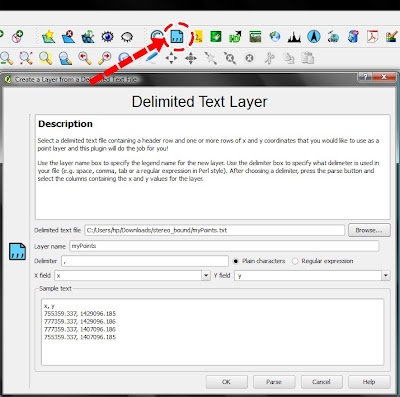The image size is (400, 397).
Task: Click the yellow Zoom to Selection magnifier
Action: [46, 58]
